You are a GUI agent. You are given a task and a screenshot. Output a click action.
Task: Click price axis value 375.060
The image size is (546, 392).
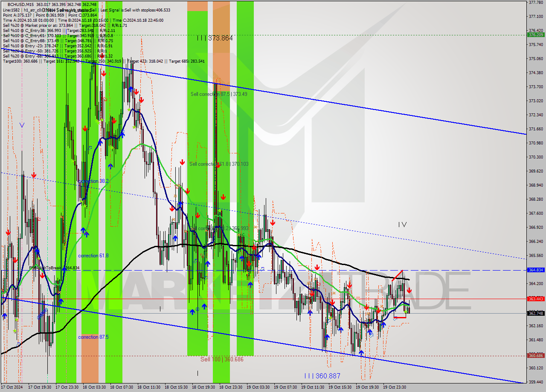coord(536,58)
